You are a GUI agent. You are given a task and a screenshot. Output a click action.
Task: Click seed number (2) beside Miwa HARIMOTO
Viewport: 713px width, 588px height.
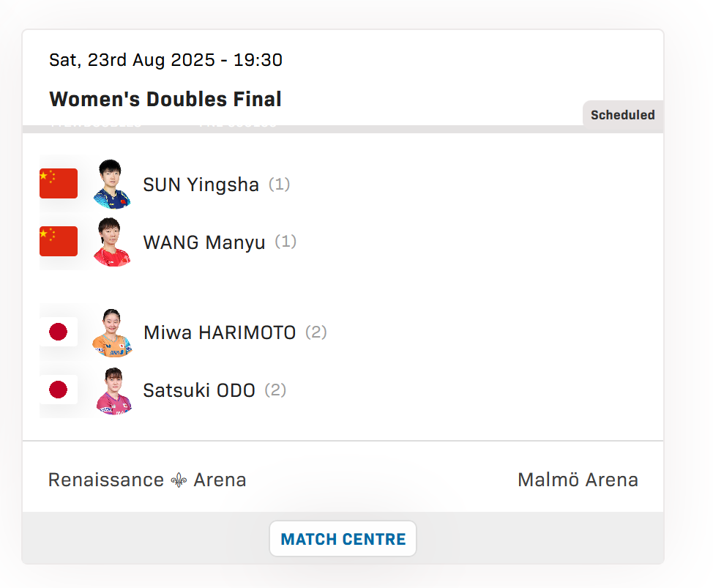pyautogui.click(x=316, y=332)
